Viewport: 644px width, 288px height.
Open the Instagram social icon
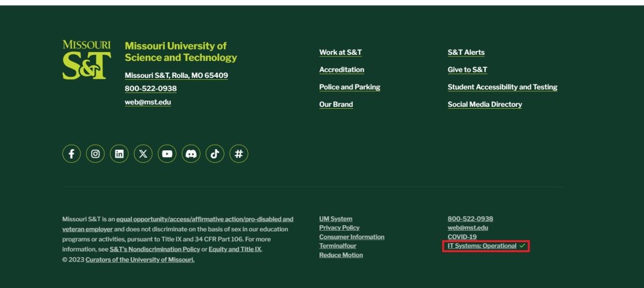click(96, 153)
